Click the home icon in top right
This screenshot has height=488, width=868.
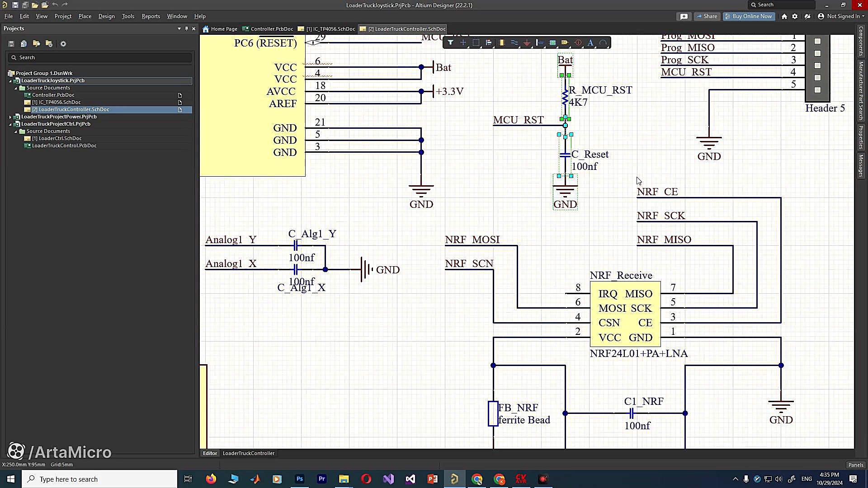784,16
